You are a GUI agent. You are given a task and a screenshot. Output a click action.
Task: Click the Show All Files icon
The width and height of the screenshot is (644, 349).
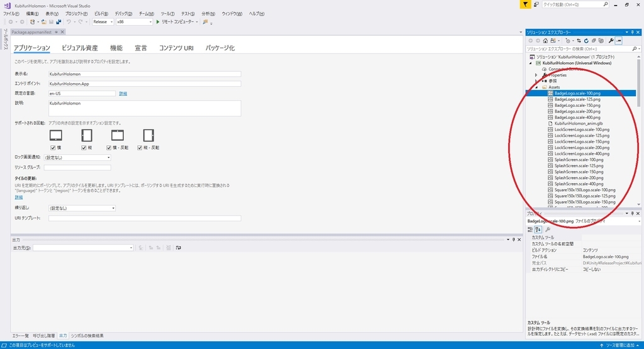click(601, 41)
